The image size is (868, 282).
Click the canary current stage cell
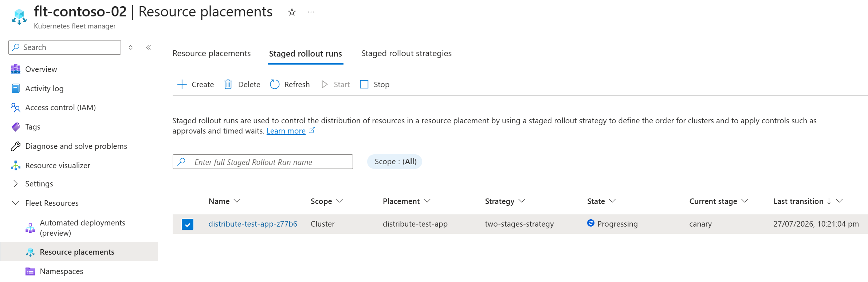700,224
